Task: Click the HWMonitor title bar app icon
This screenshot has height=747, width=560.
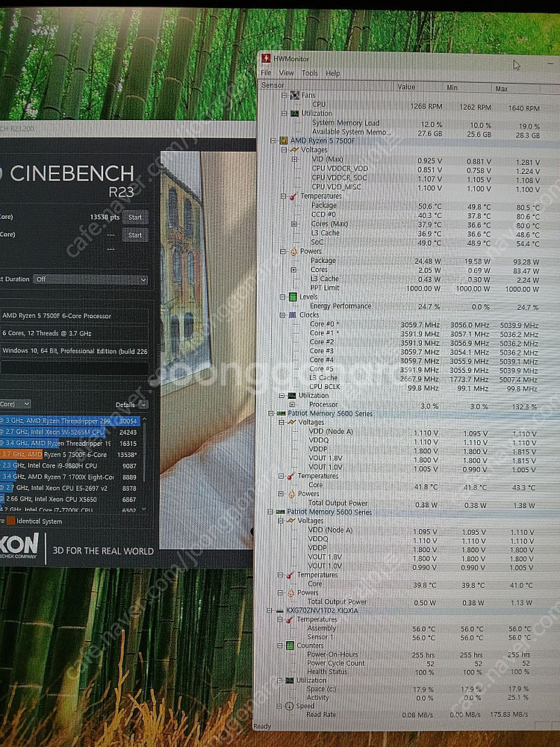Action: pos(266,58)
